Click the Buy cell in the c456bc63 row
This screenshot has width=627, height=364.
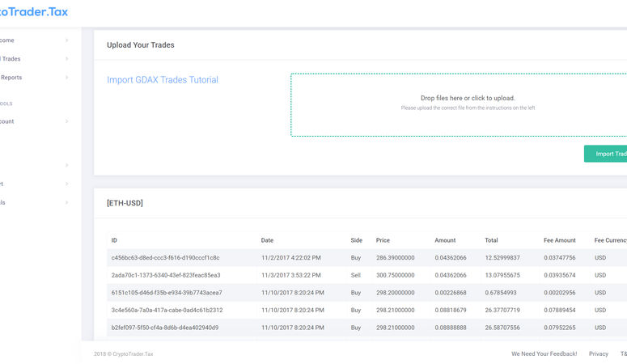pos(355,257)
